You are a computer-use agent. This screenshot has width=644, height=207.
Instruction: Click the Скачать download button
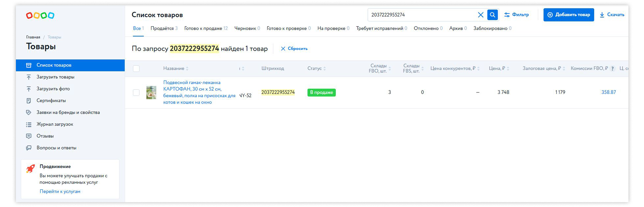[x=612, y=15]
